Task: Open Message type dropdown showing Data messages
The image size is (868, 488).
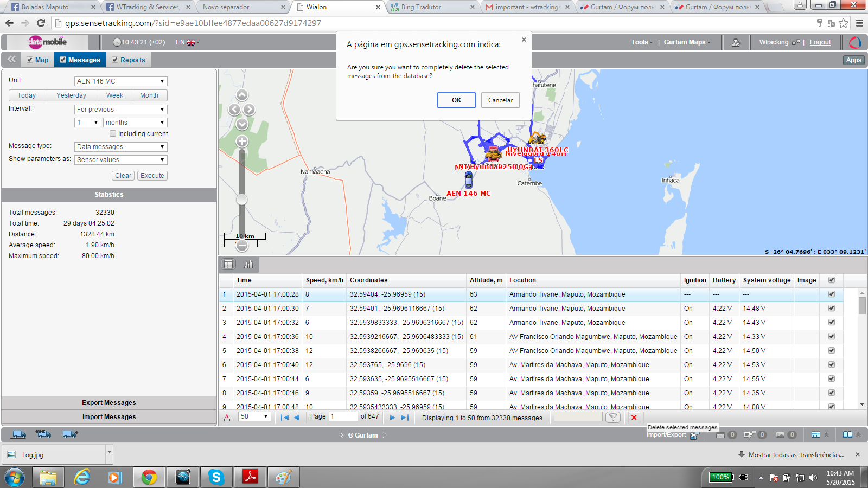Action: click(120, 147)
